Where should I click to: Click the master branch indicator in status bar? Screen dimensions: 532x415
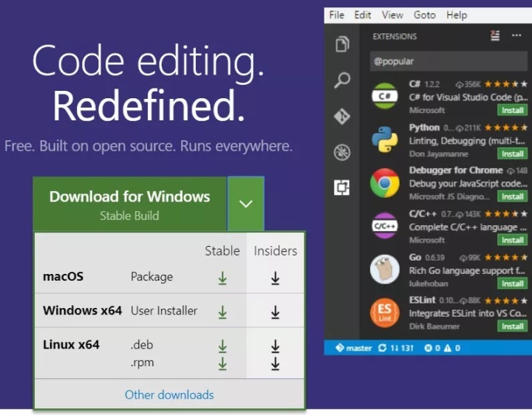coord(354,349)
